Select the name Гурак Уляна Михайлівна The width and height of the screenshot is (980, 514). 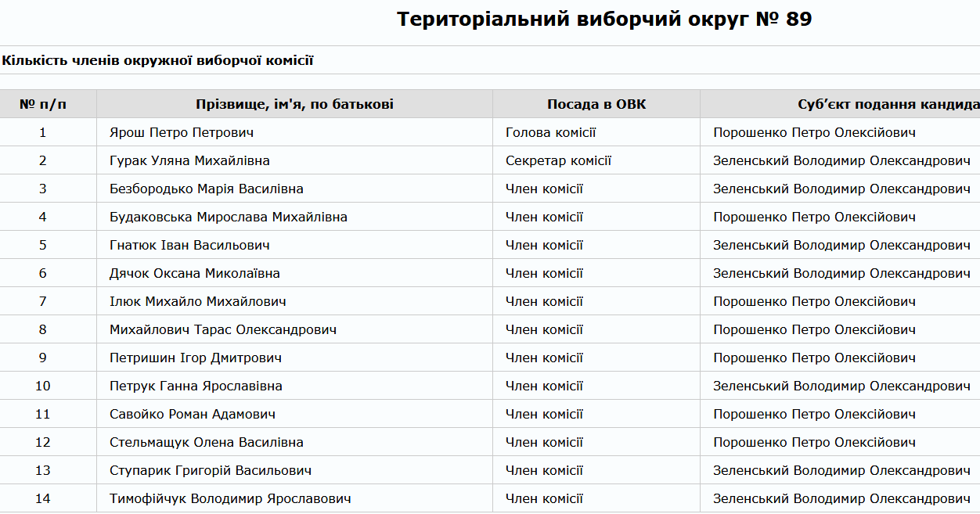pyautogui.click(x=189, y=160)
